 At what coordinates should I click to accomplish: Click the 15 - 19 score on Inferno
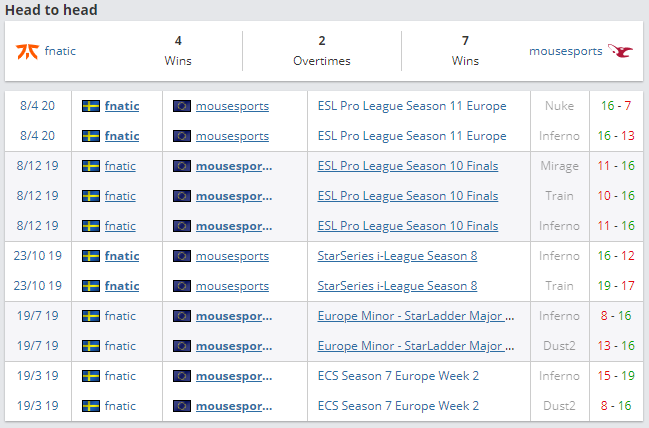tap(614, 376)
